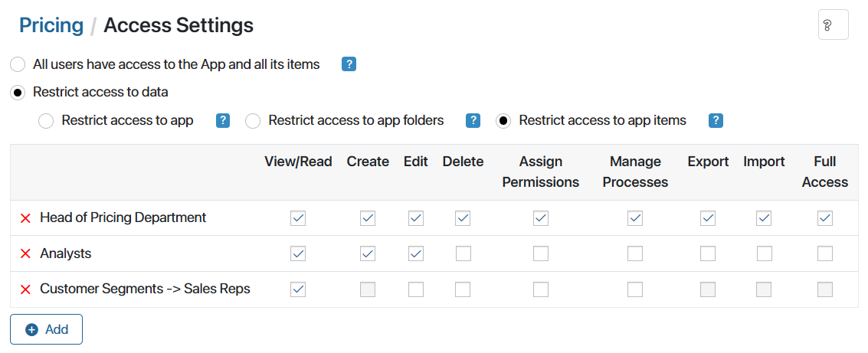Uncheck Delete for Head of Pricing Department
The height and width of the screenshot is (353, 868).
pyautogui.click(x=463, y=218)
